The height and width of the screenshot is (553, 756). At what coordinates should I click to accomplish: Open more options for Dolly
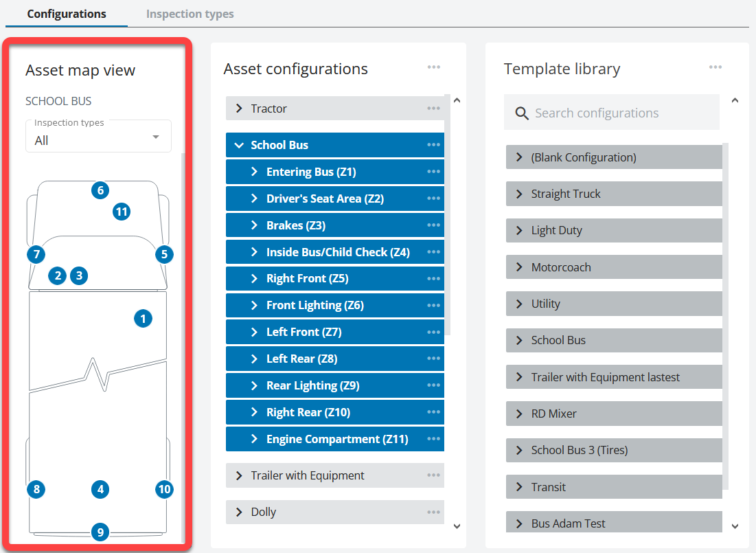coord(433,512)
